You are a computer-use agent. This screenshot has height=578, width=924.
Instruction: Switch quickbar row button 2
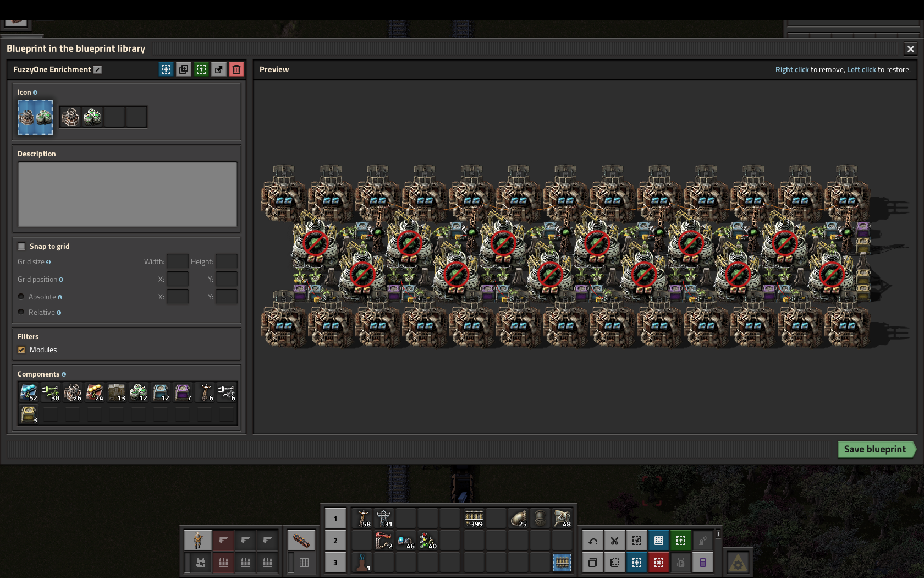[335, 541]
